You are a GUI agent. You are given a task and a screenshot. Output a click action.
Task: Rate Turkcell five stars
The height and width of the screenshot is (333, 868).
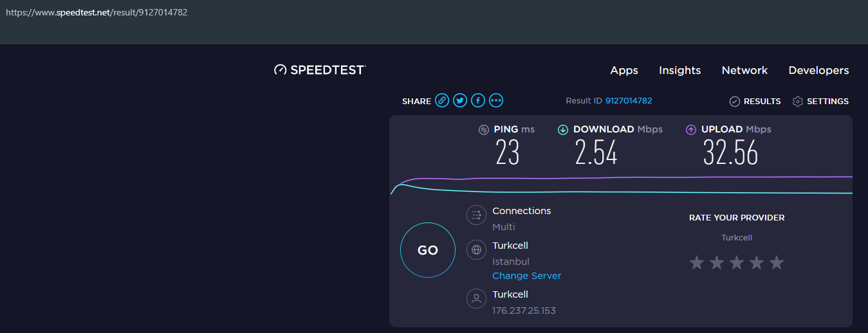[x=777, y=262]
